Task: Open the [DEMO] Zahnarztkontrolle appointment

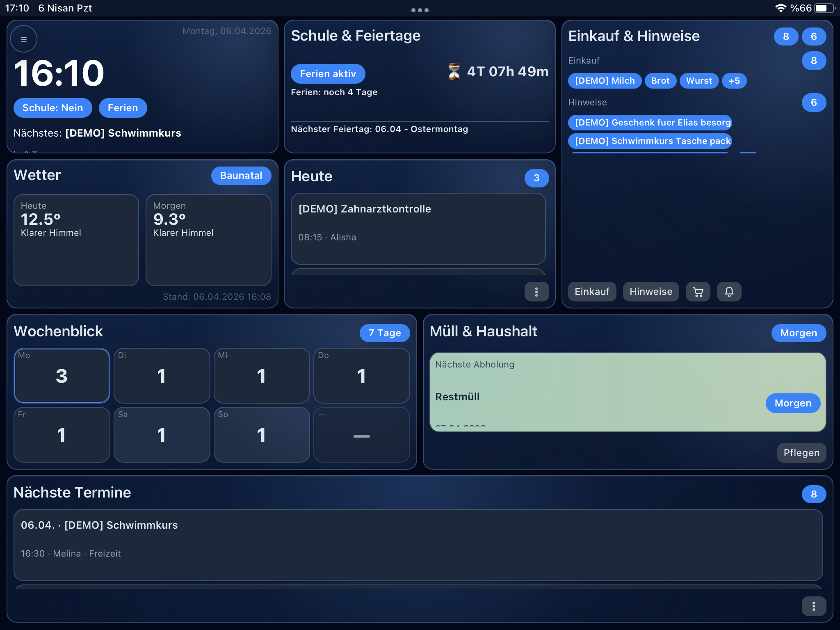Action: tap(418, 228)
